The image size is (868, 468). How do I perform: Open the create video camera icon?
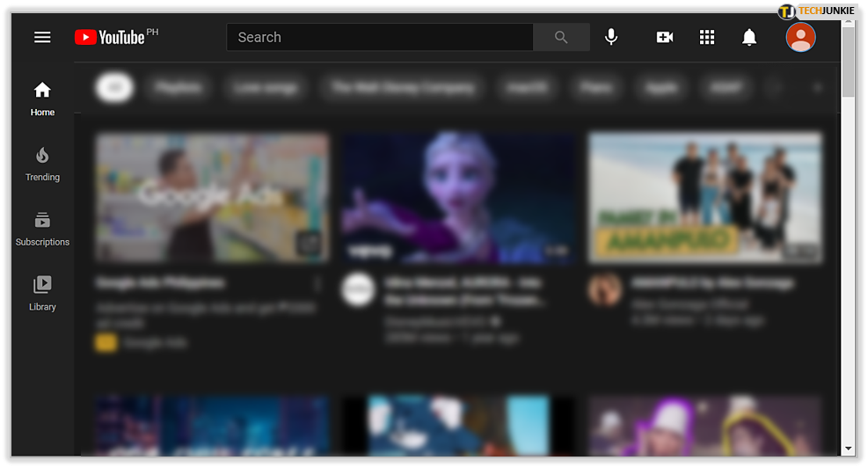[664, 37]
